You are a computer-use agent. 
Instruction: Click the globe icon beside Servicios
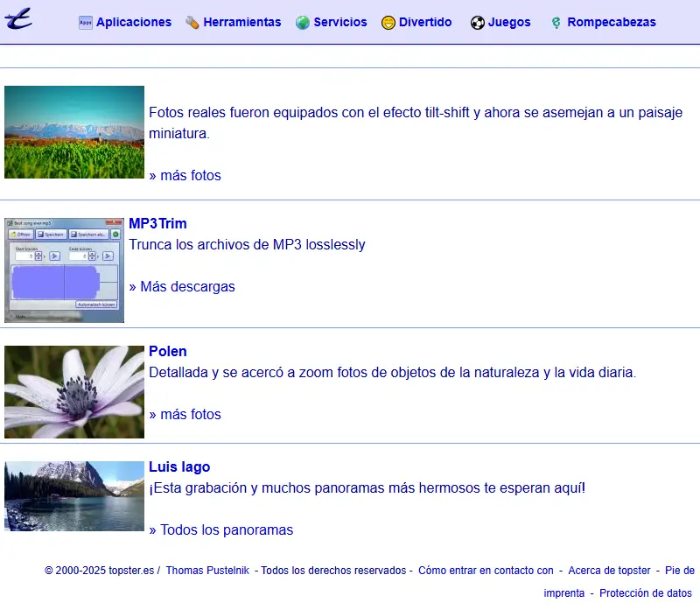tap(302, 23)
